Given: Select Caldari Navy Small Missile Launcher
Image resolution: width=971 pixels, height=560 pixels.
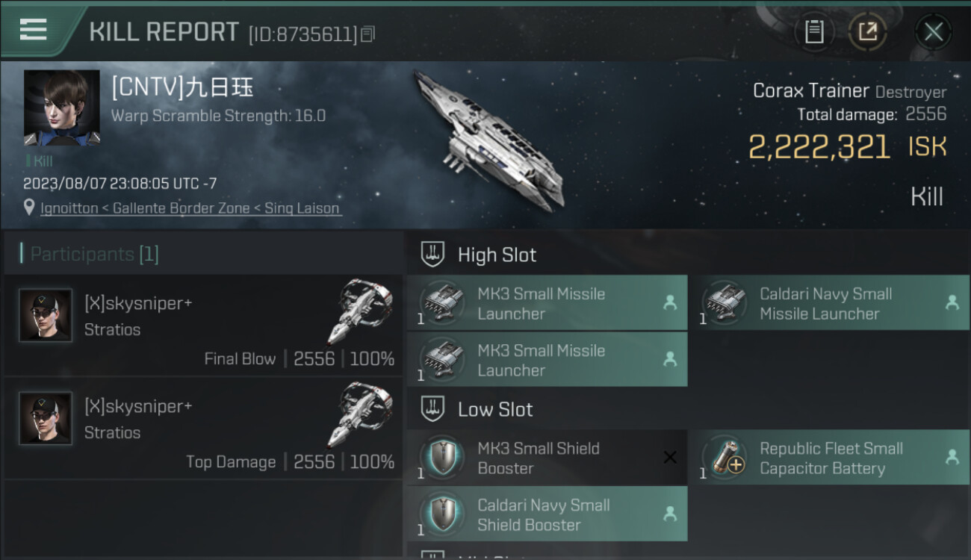Looking at the screenshot, I should pyautogui.click(x=829, y=303).
